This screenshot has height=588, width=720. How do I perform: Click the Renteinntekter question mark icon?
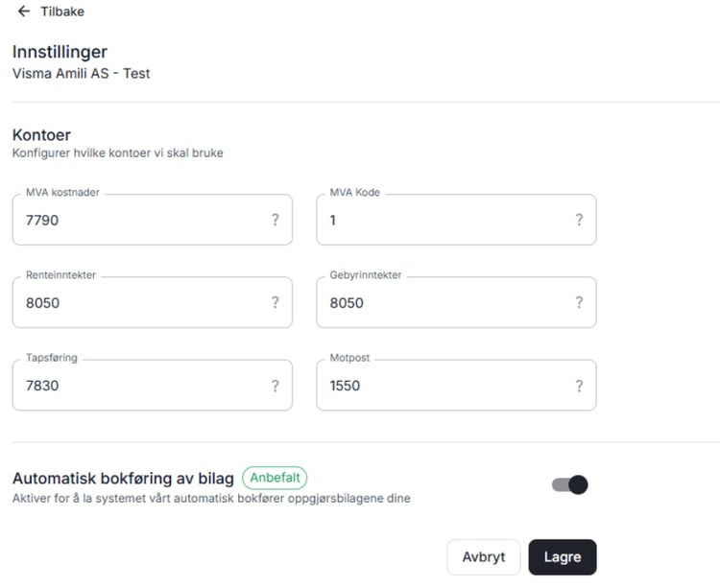(276, 302)
